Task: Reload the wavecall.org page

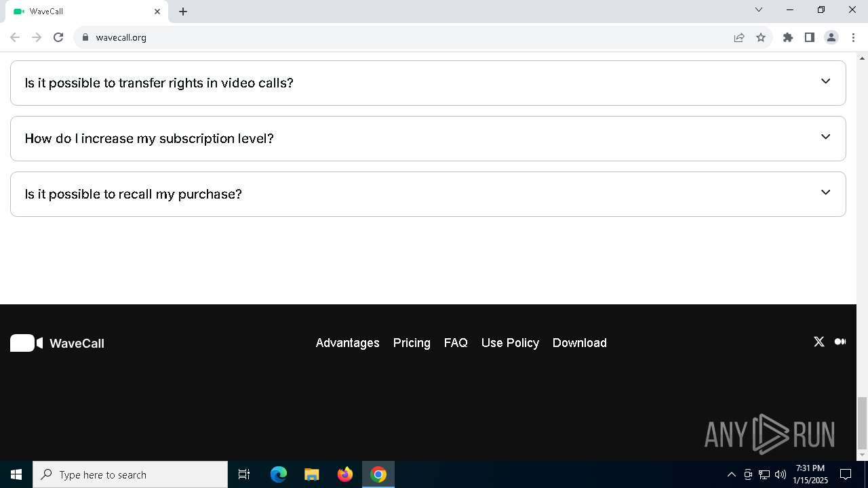Action: coord(58,37)
